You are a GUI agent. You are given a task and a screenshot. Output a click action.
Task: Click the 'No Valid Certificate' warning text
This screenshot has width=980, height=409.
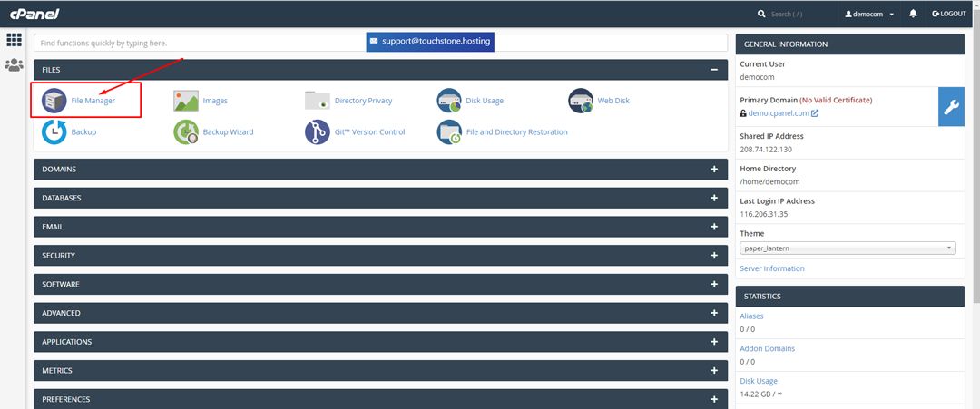click(836, 100)
